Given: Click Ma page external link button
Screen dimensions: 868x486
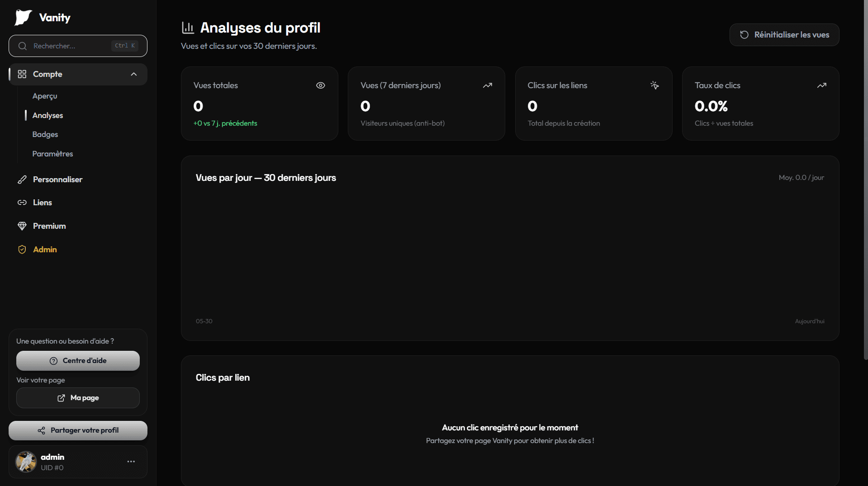Looking at the screenshot, I should [x=78, y=398].
